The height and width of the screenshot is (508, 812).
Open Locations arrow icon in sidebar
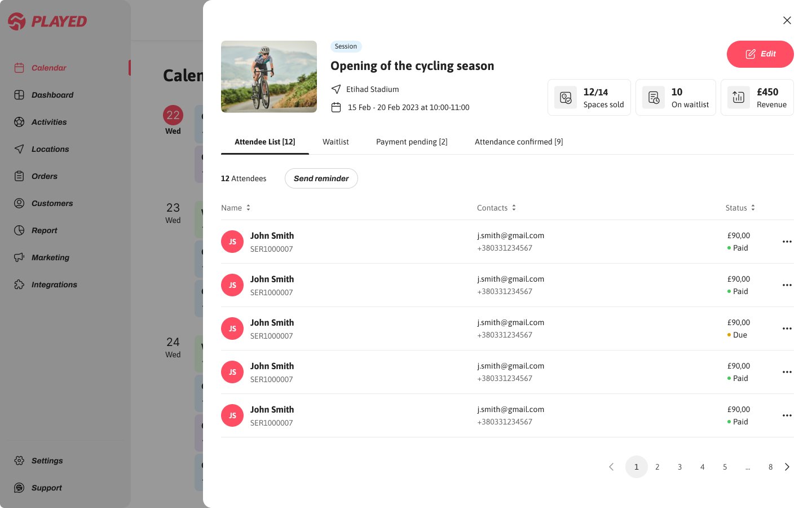click(19, 149)
